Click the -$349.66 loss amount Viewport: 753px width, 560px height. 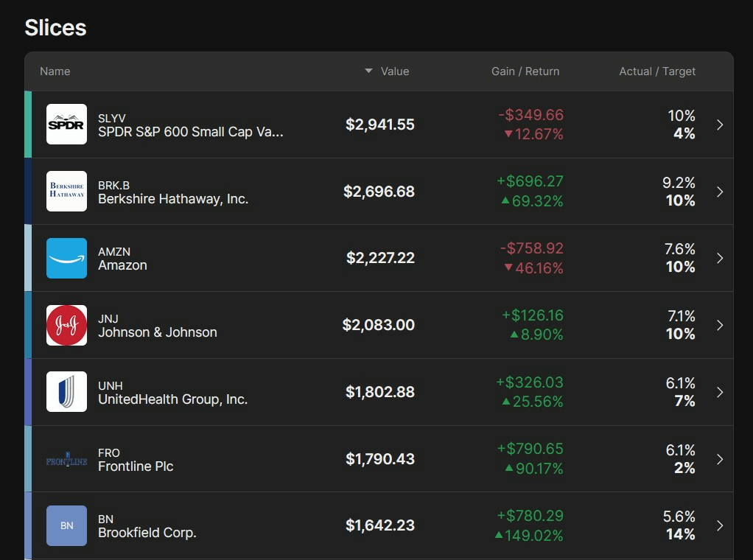pyautogui.click(x=531, y=115)
